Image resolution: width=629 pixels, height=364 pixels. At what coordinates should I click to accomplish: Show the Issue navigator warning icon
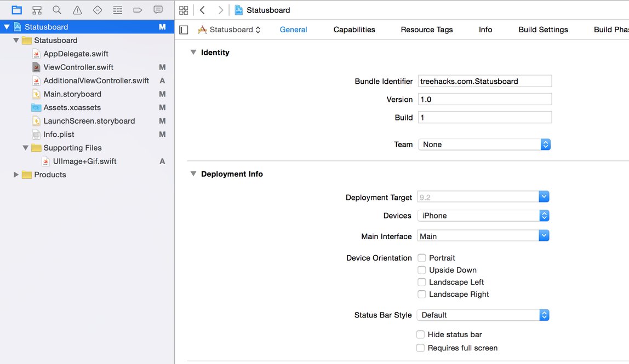[x=77, y=10]
